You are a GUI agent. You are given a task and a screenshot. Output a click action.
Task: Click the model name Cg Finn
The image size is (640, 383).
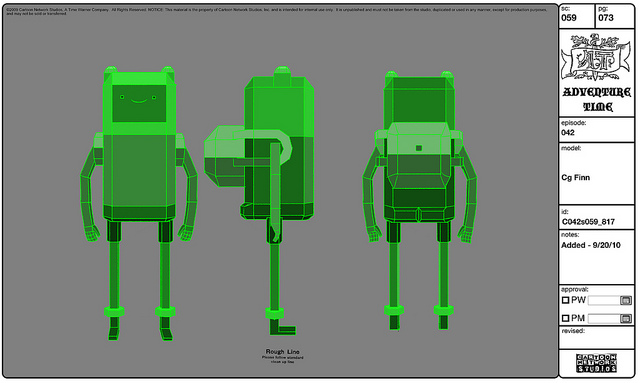(576, 178)
